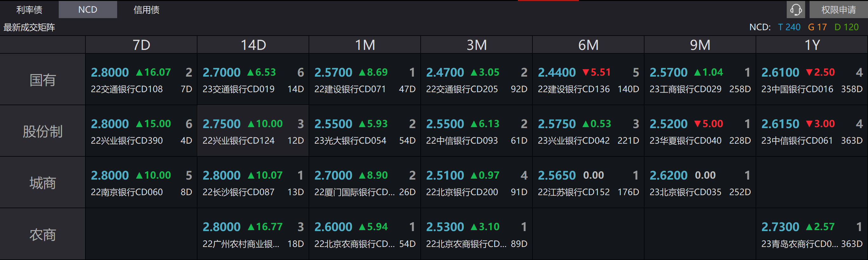
Task: Click the 2.6200 yield in 城商 9M
Action: pos(668,175)
